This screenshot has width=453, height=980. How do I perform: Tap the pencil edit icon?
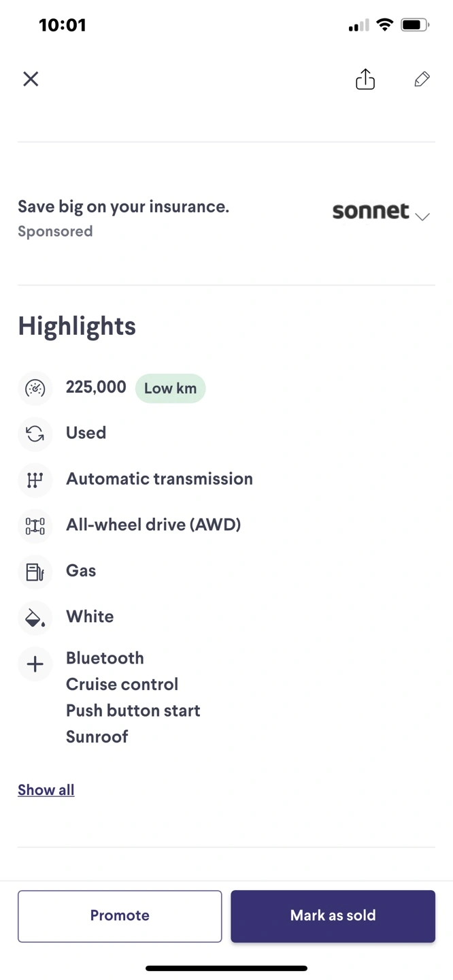pyautogui.click(x=422, y=79)
